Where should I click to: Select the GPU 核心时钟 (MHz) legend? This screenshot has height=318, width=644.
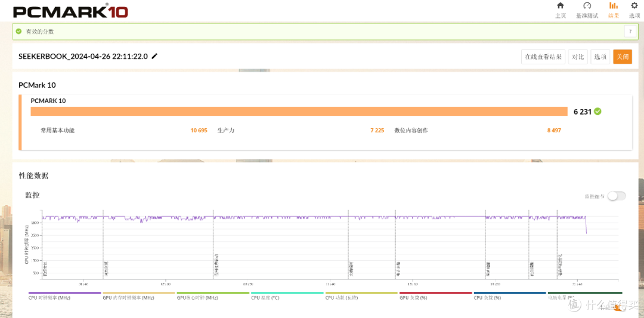(x=213, y=296)
